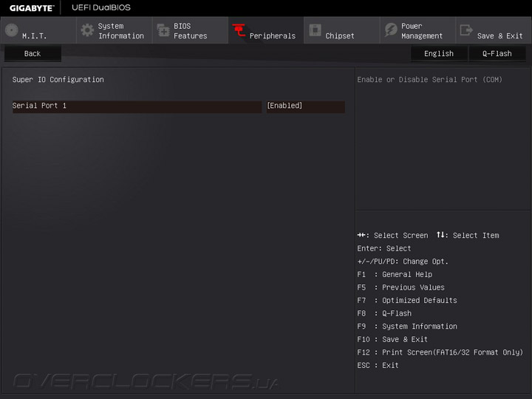Click the Super IO Configuration heading
The height and width of the screenshot is (399, 532).
tap(58, 79)
